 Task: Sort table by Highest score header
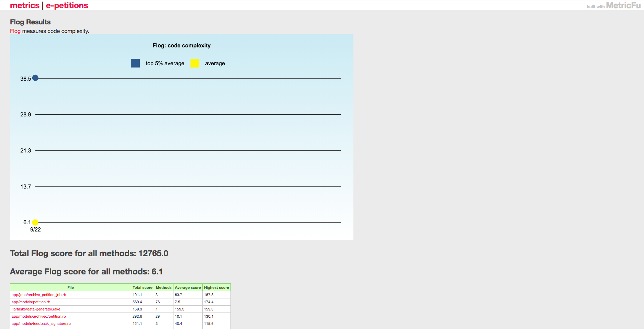(x=216, y=287)
